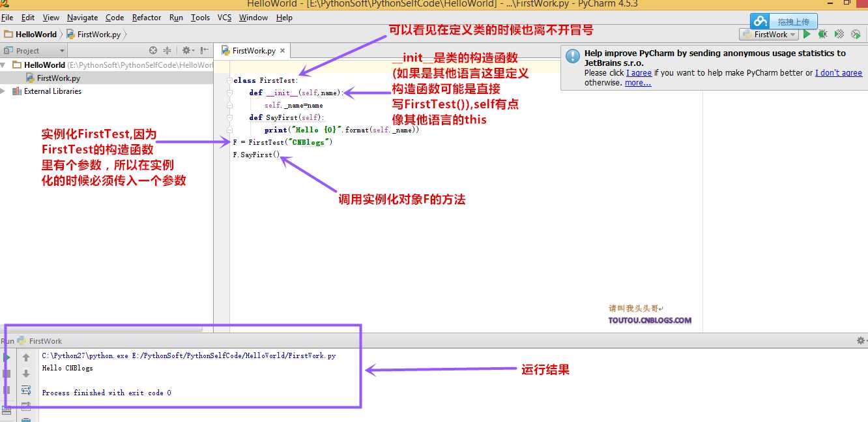Open the File menu
This screenshot has width=868, height=422.
pyautogui.click(x=7, y=18)
